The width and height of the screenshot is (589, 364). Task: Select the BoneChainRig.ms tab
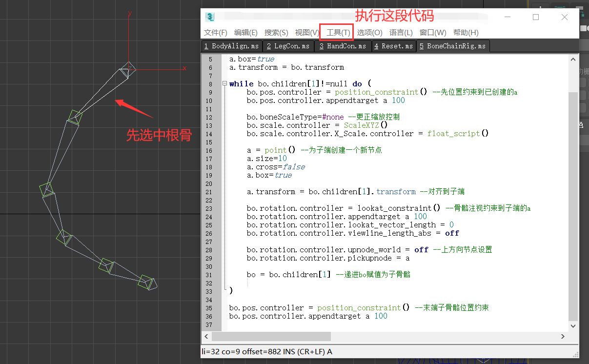tap(452, 46)
